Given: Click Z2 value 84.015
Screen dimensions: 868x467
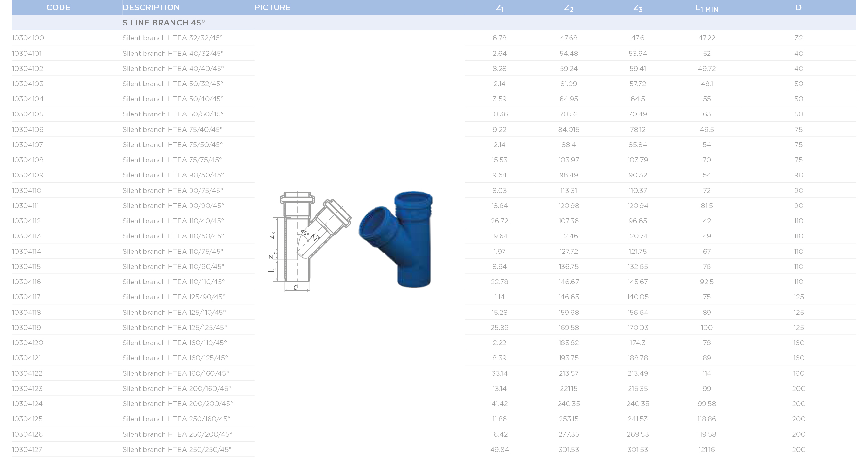Looking at the screenshot, I should pyautogui.click(x=569, y=129).
